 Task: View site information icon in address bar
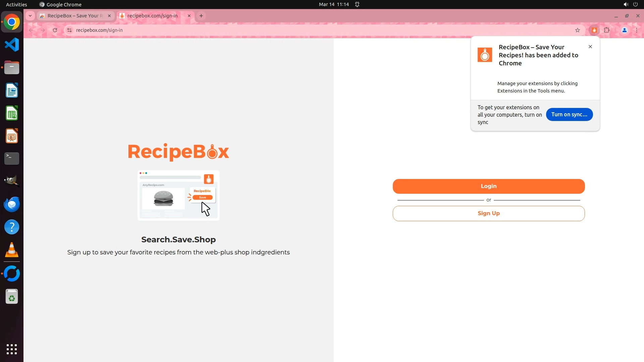pyautogui.click(x=69, y=30)
